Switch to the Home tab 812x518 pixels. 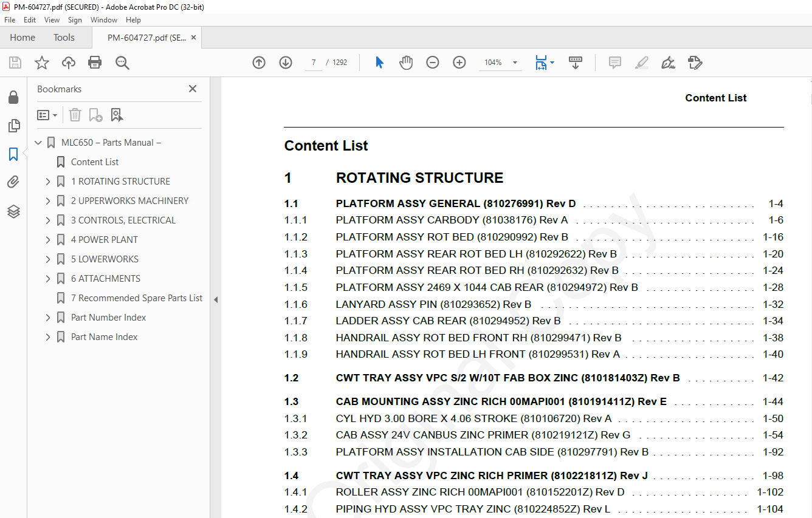tap(22, 38)
